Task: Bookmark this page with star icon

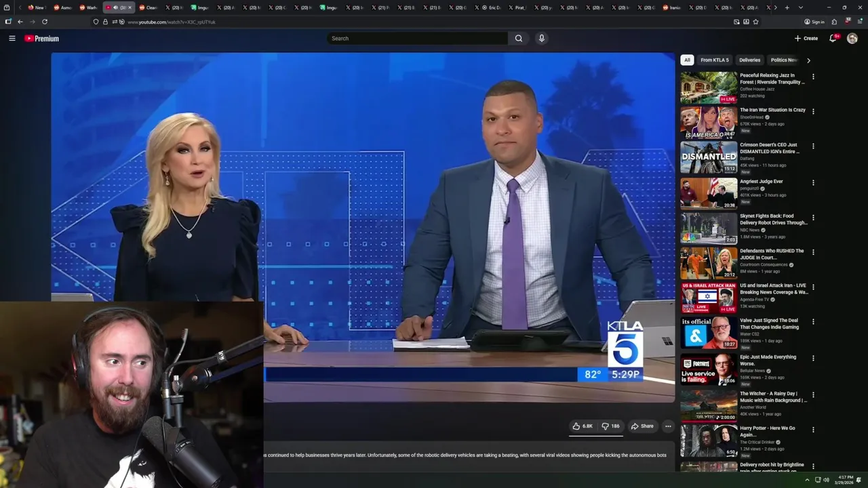Action: pos(755,22)
